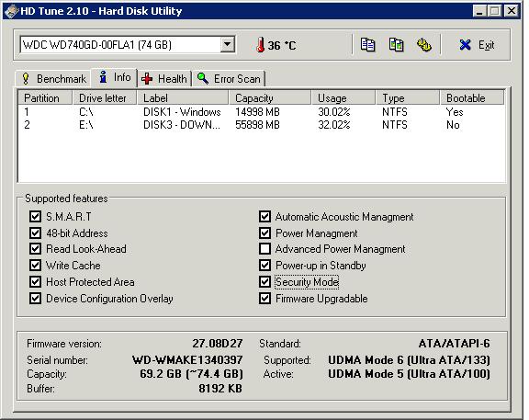Click the blue Info tab icon
This screenshot has width=529, height=420.
103,77
